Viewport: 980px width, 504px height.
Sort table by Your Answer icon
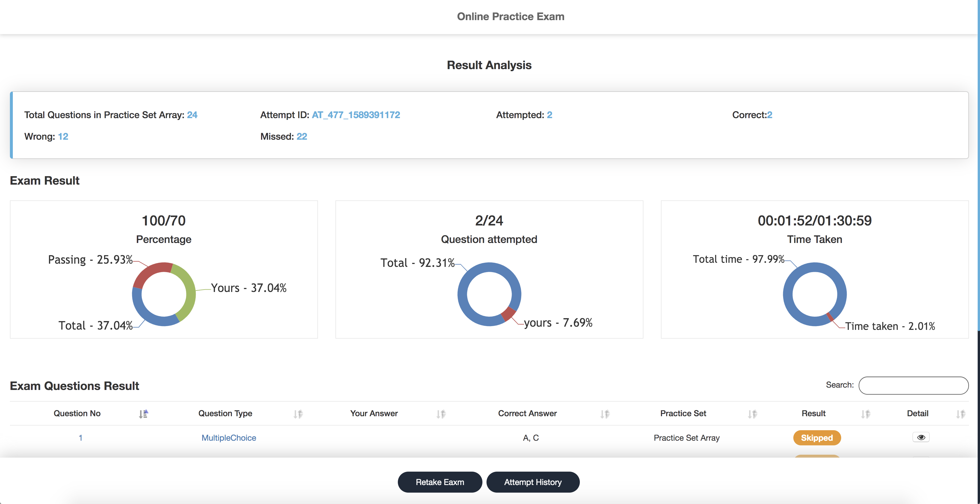(x=440, y=414)
